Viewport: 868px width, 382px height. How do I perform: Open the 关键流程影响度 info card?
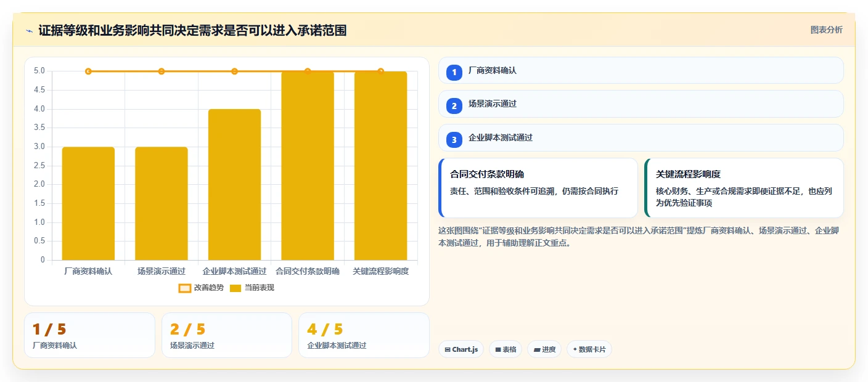[x=743, y=188]
